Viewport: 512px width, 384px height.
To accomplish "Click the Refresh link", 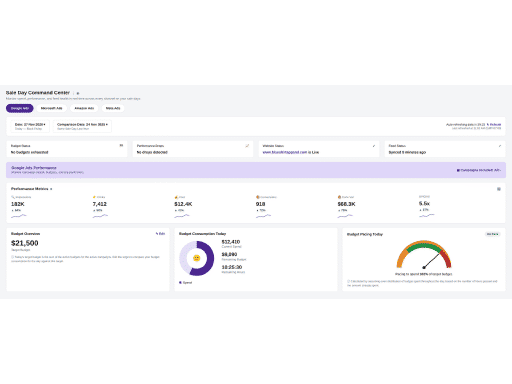I will point(494,124).
